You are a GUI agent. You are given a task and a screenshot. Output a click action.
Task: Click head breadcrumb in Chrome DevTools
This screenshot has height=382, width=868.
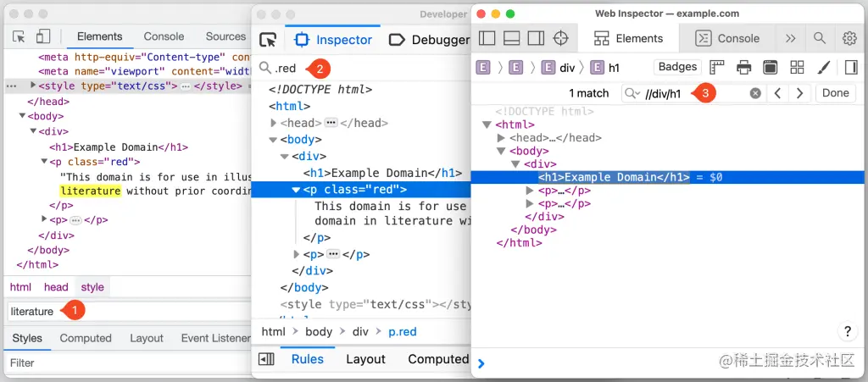click(x=56, y=287)
